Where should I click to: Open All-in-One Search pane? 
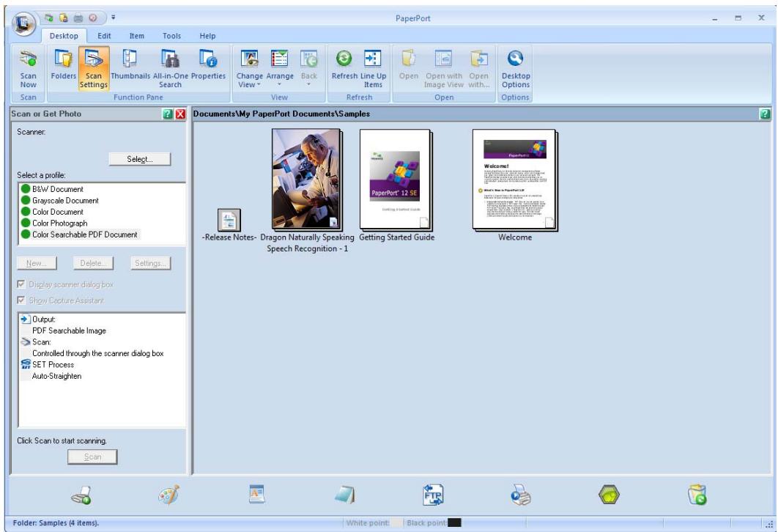point(170,69)
